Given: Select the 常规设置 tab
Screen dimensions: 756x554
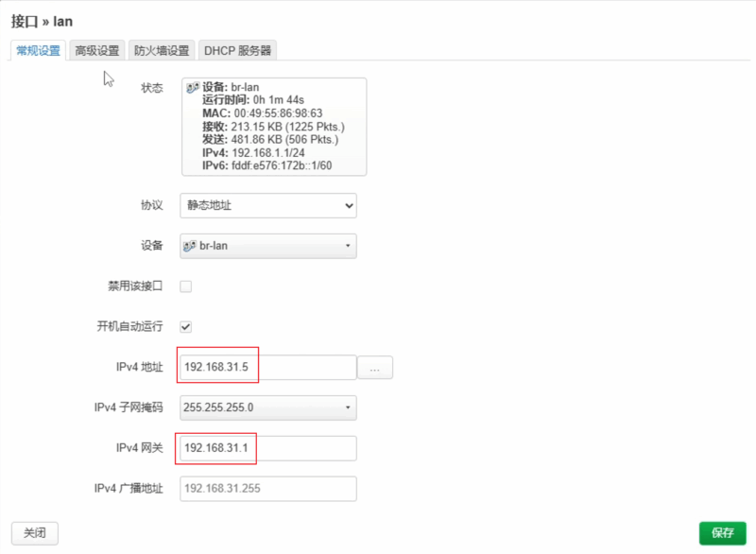Looking at the screenshot, I should [39, 51].
